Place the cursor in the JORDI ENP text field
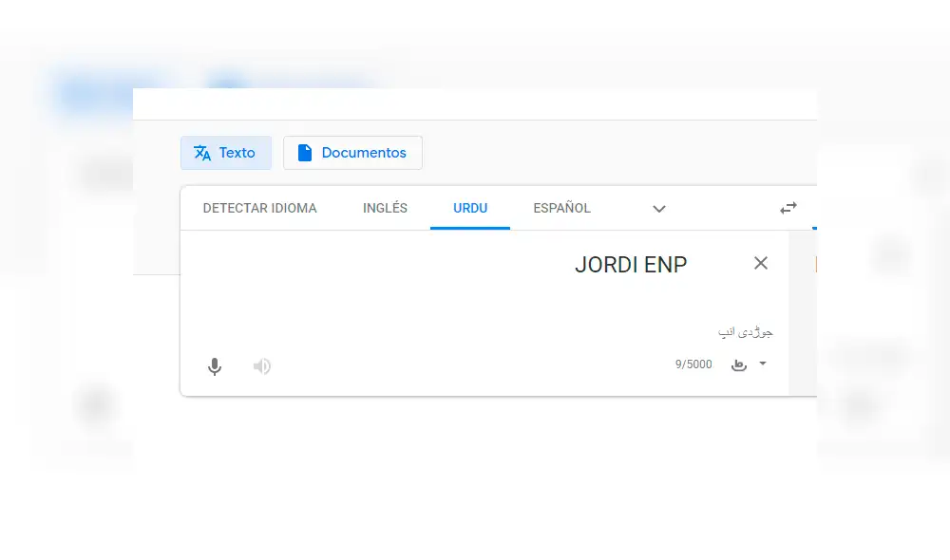This screenshot has width=950, height=560. tap(631, 265)
